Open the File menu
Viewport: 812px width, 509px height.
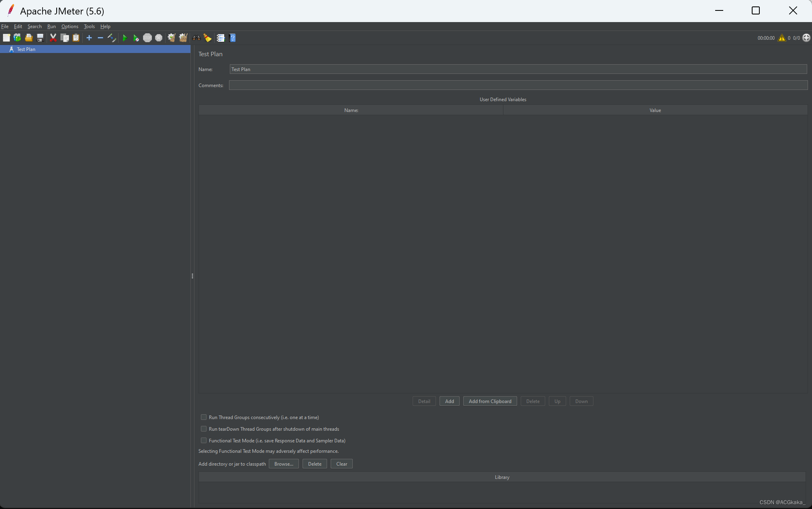[5, 26]
